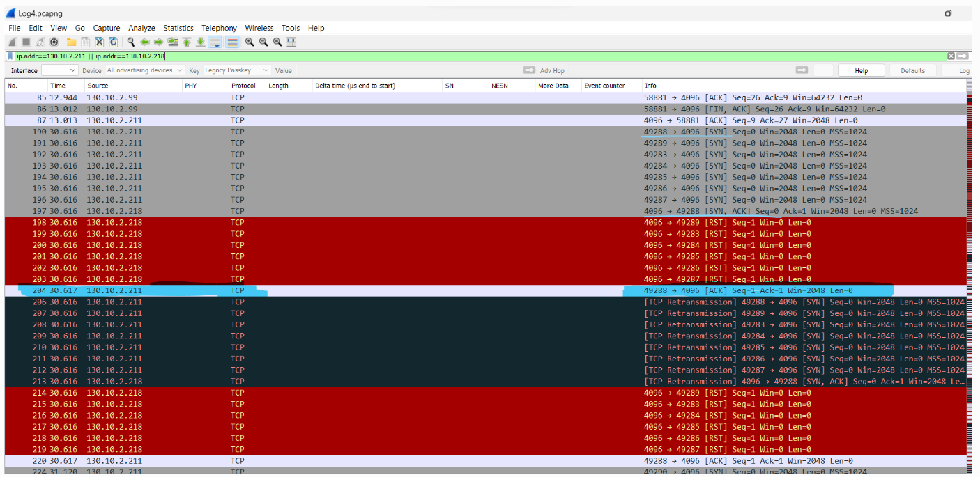
Task: Open the Legacy Passkey key dropdown
Action: (236, 70)
